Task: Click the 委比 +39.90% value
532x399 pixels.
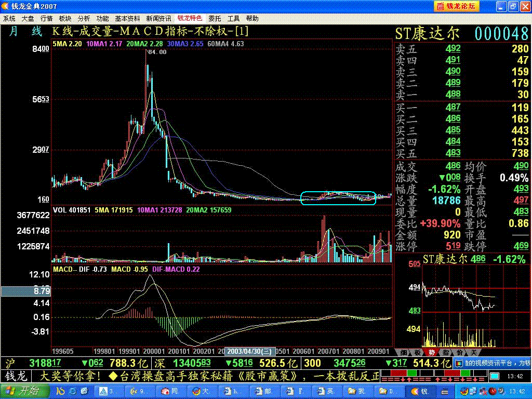Action: [440, 223]
